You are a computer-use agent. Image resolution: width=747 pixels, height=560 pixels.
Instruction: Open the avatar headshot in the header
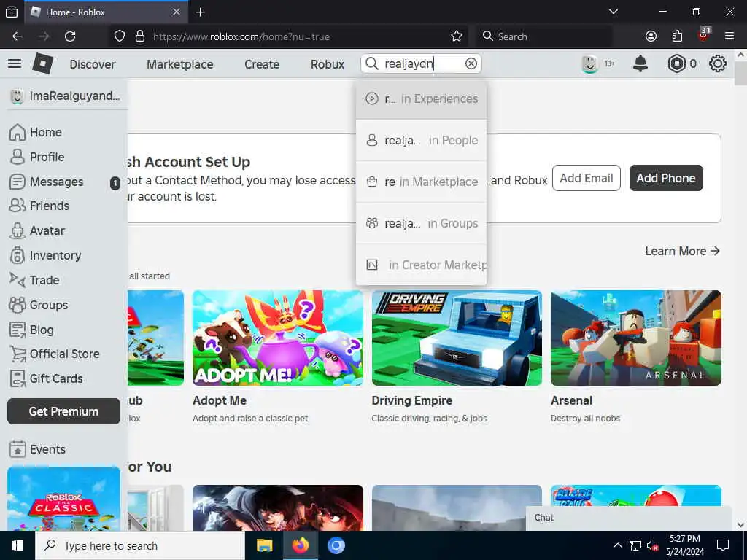point(589,63)
